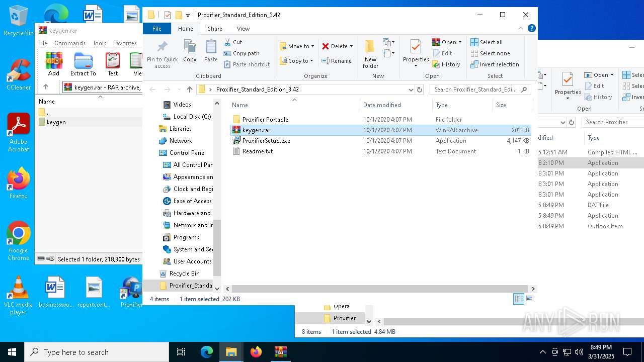
Task: Collapse the ribbon with the chevron
Action: 521,29
